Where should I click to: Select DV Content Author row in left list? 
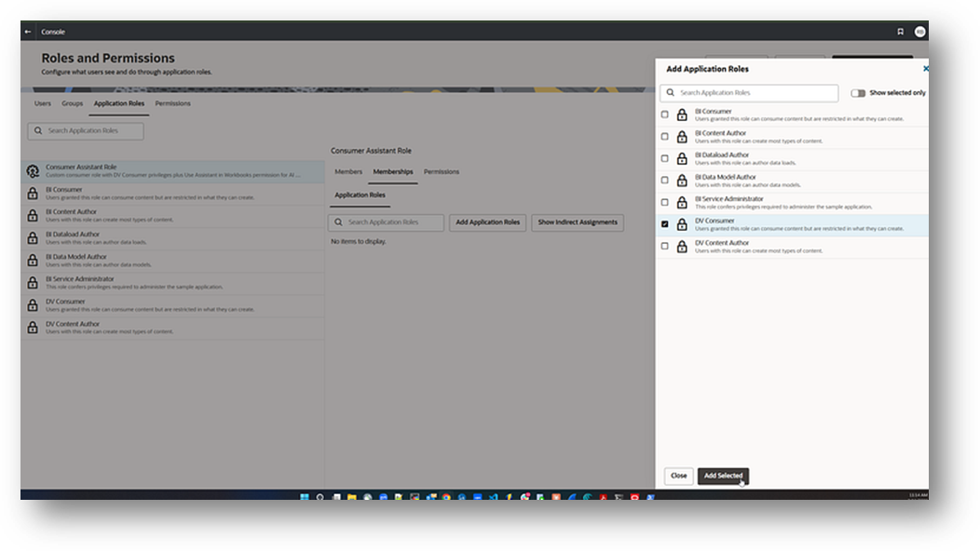click(x=172, y=328)
